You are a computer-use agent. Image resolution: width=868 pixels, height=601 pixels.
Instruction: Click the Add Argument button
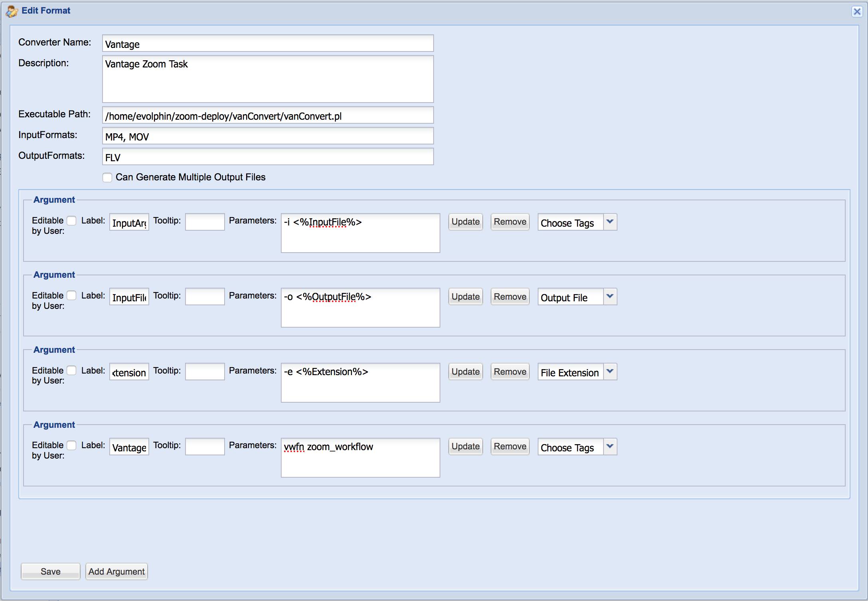point(116,571)
